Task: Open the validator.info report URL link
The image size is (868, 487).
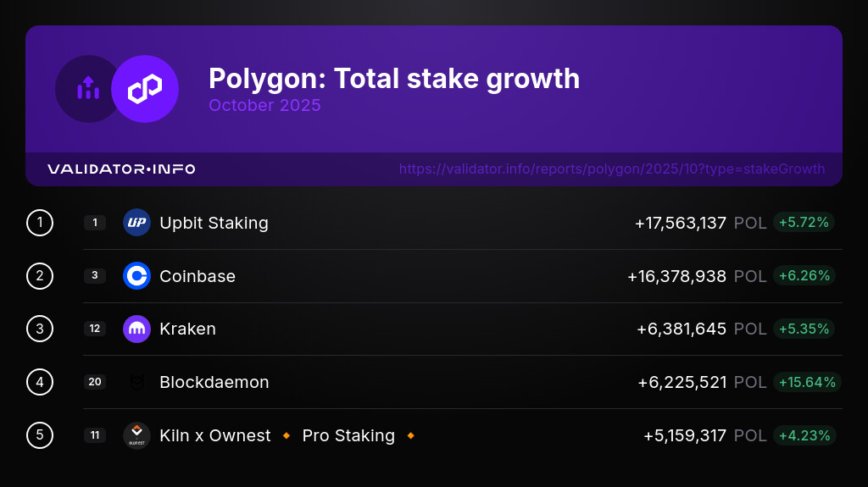Action: (611, 169)
